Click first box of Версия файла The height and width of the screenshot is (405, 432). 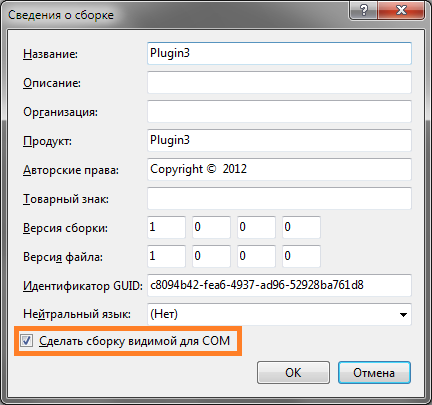(166, 256)
